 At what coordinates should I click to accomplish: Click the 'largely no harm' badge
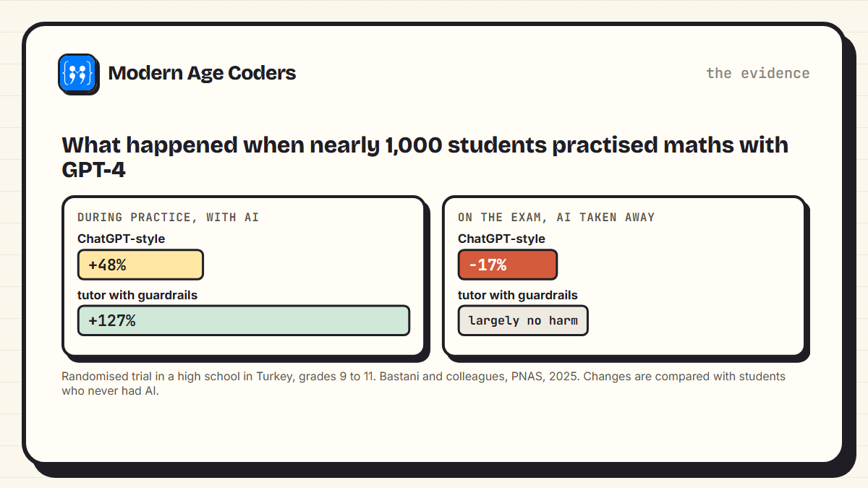(523, 320)
